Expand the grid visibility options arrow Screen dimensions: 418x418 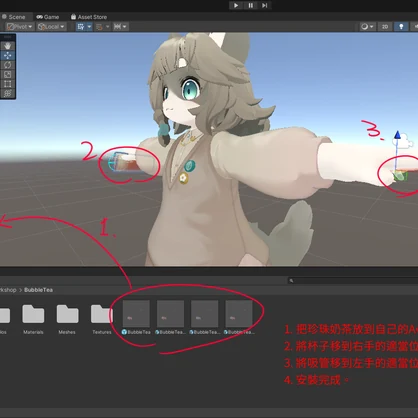89,27
